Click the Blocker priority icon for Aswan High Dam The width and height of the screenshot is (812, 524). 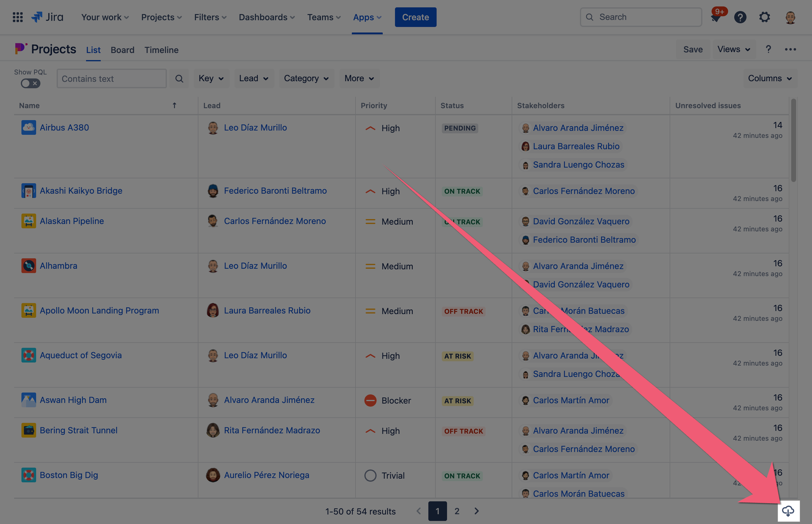point(370,400)
